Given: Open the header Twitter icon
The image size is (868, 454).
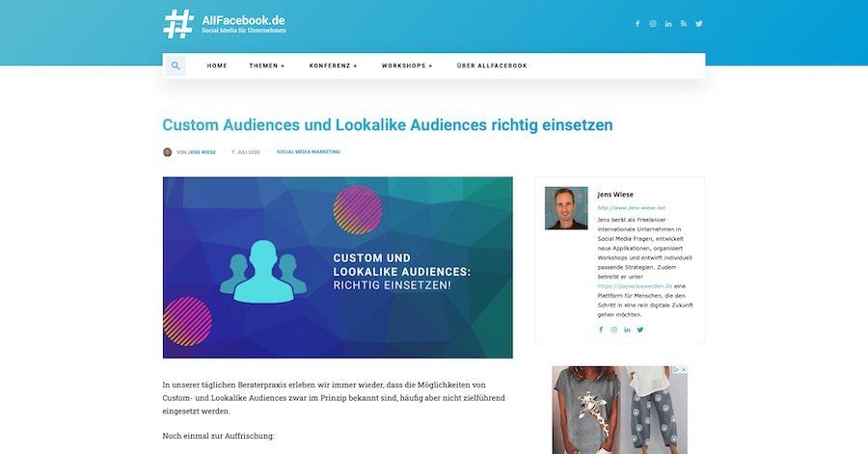Looking at the screenshot, I should point(699,24).
